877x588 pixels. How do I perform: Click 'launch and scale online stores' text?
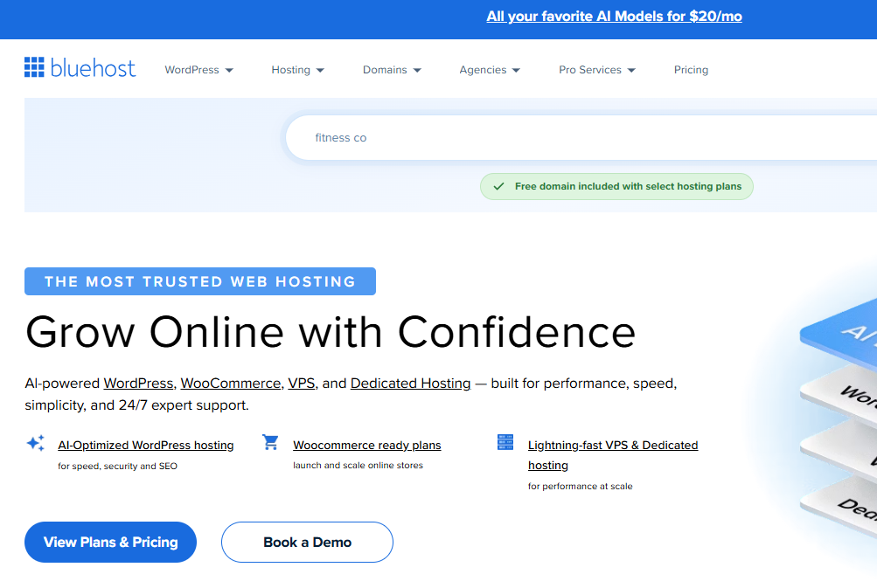(x=358, y=465)
